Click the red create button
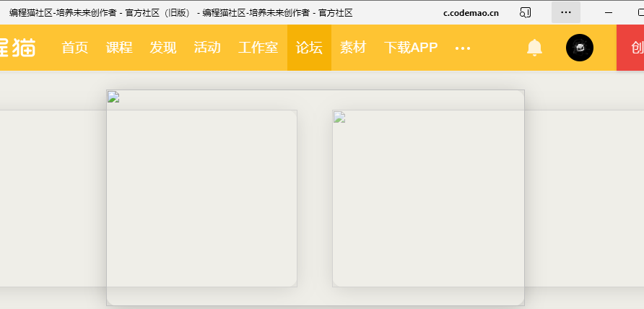 630,48
